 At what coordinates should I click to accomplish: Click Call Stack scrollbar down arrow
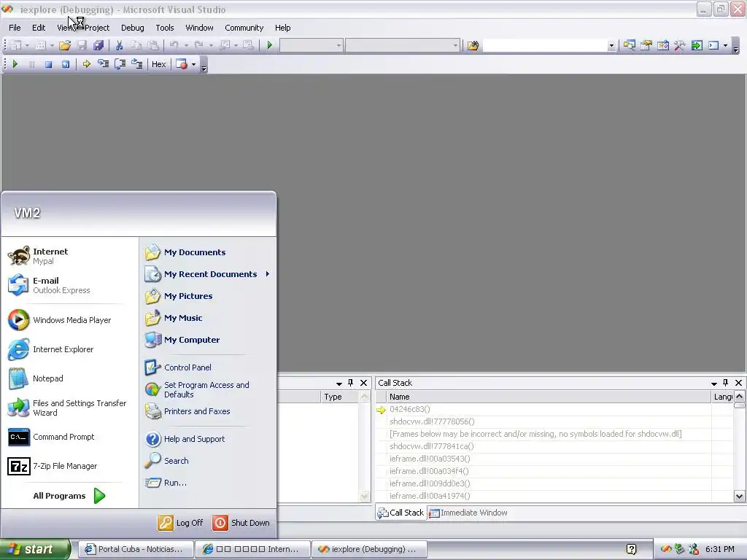click(x=739, y=496)
